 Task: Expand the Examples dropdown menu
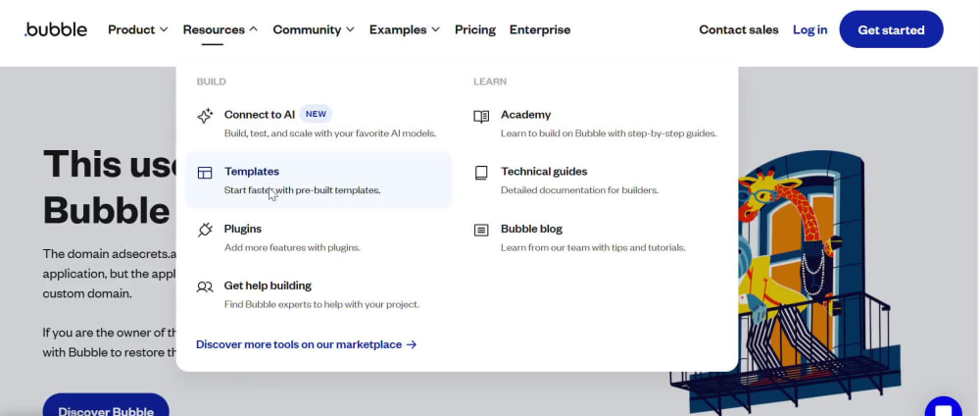click(405, 29)
